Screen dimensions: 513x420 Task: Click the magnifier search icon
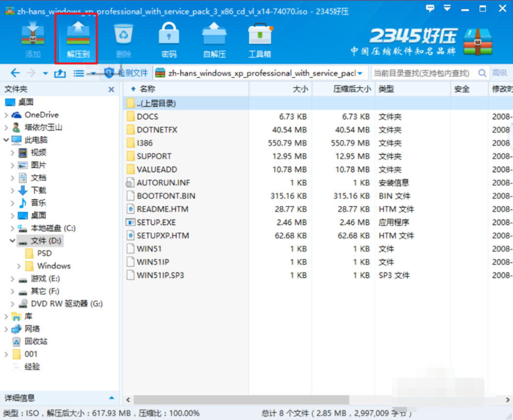click(x=482, y=73)
